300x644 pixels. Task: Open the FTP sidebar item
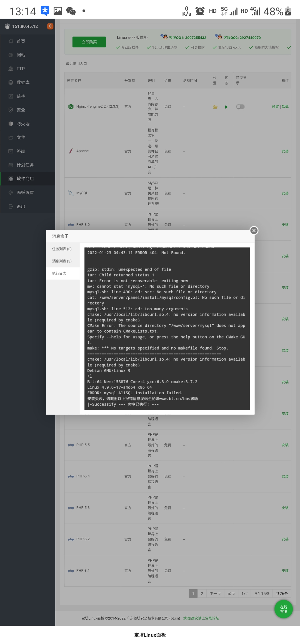(x=27, y=69)
